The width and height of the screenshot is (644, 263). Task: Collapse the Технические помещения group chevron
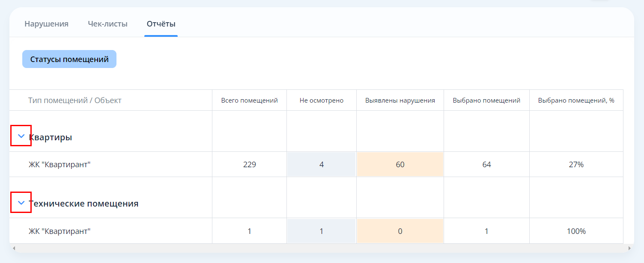pos(21,203)
